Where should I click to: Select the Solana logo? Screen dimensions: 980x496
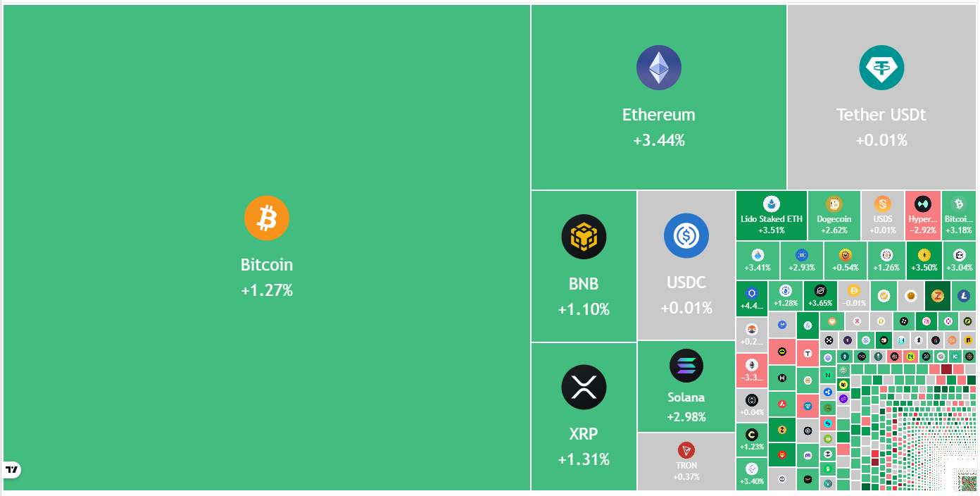686,366
